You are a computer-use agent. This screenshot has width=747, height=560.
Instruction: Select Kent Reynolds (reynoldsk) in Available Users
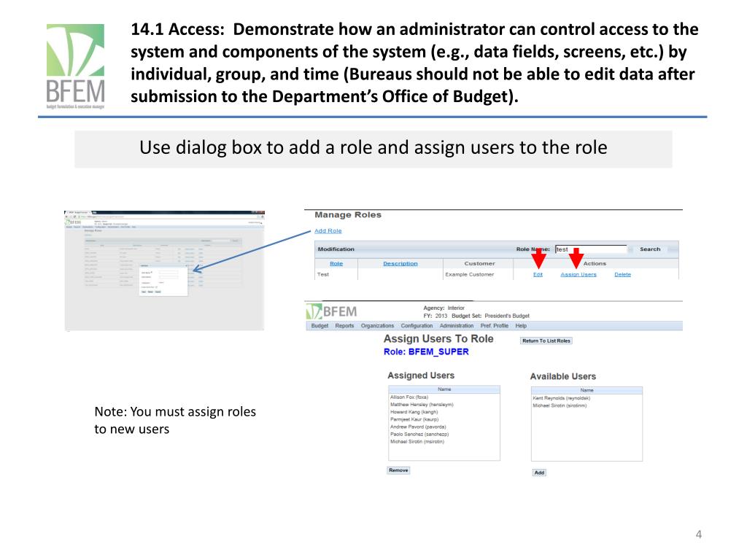pyautogui.click(x=561, y=398)
